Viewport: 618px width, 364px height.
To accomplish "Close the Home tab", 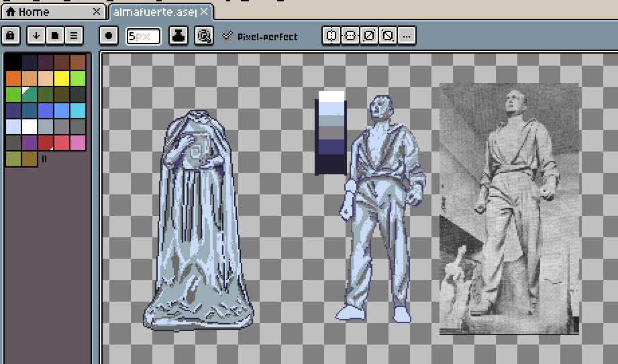I will pyautogui.click(x=96, y=11).
